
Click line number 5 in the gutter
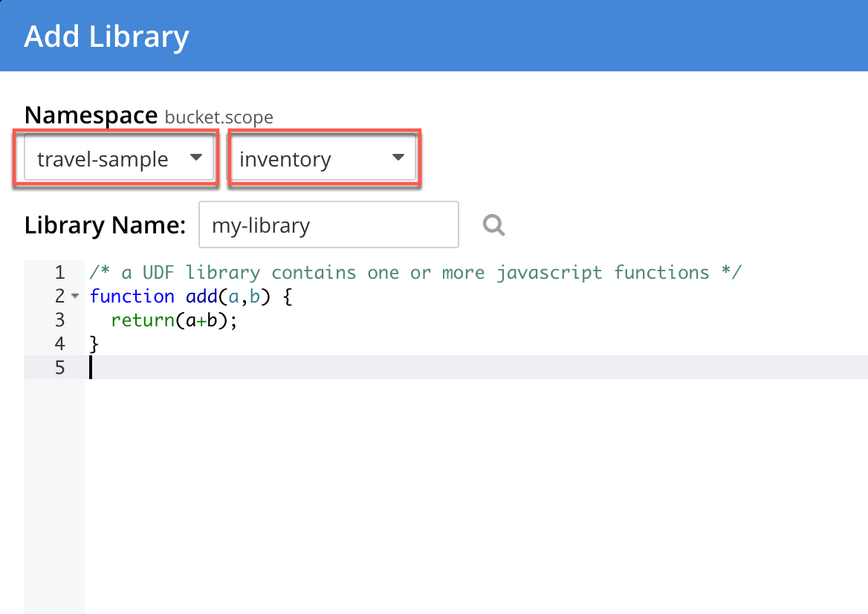pos(59,366)
